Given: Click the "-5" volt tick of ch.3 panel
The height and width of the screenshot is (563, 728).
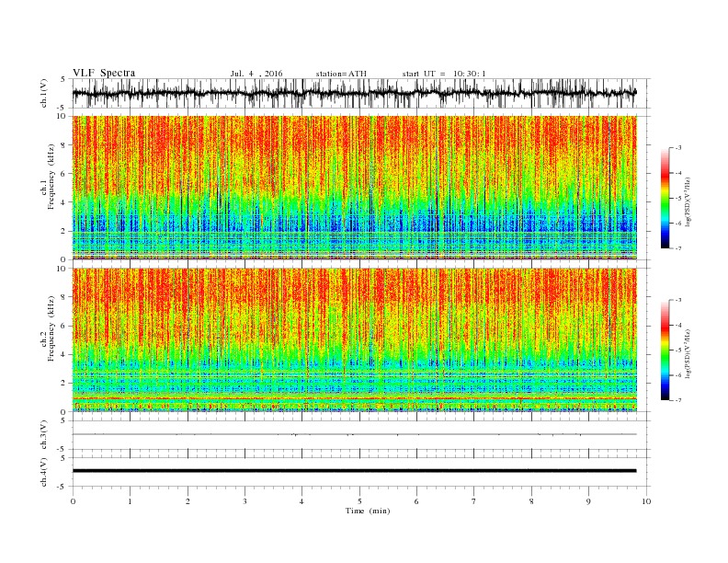Looking at the screenshot, I should coord(62,449).
